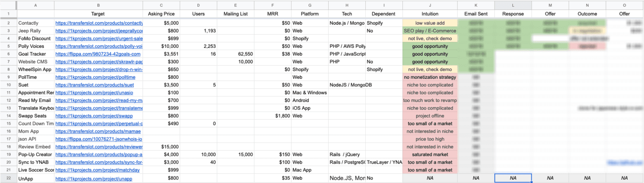644x183 pixels.
Task: Select row 1 number header
Action: [x=8, y=14]
